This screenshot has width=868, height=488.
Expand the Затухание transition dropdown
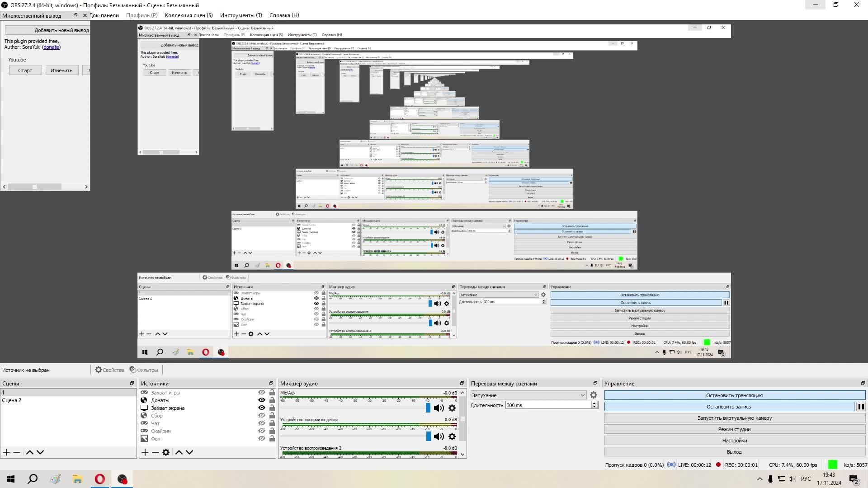coord(582,395)
